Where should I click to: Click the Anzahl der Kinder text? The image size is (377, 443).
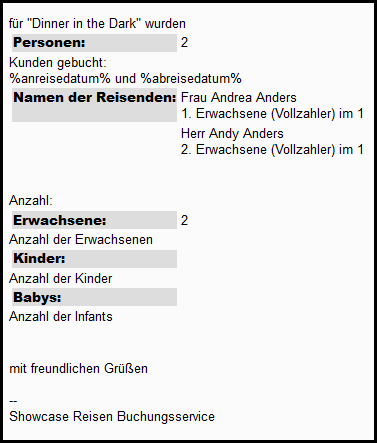point(61,279)
